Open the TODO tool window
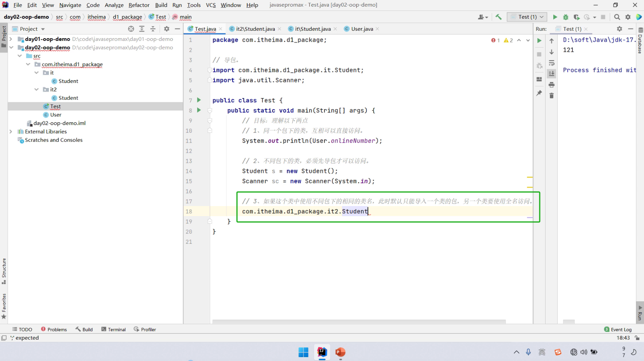Image resolution: width=644 pixels, height=361 pixels. pyautogui.click(x=22, y=329)
